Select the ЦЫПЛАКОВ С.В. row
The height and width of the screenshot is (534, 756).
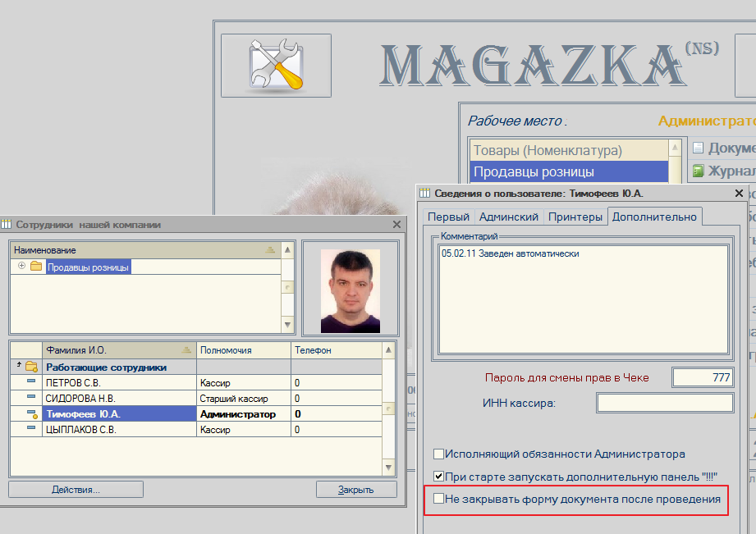pyautogui.click(x=195, y=430)
